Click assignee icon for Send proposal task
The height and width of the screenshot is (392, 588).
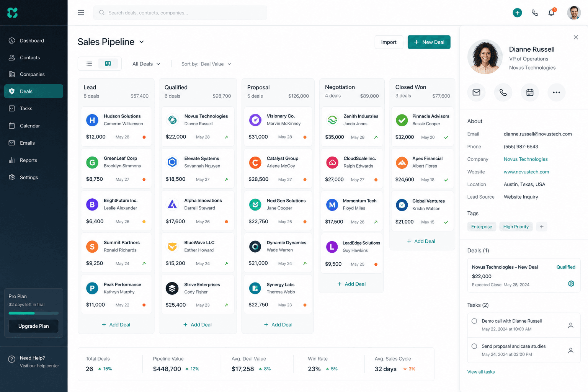click(570, 350)
